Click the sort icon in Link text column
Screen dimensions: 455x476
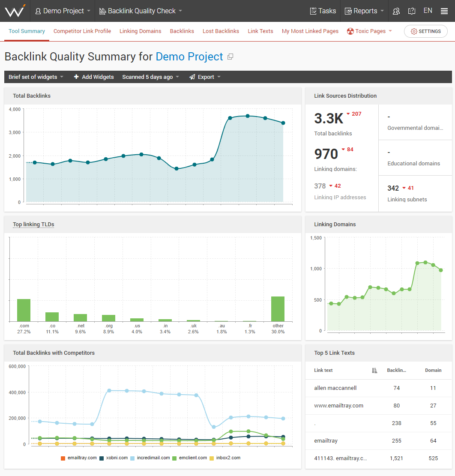(x=374, y=370)
